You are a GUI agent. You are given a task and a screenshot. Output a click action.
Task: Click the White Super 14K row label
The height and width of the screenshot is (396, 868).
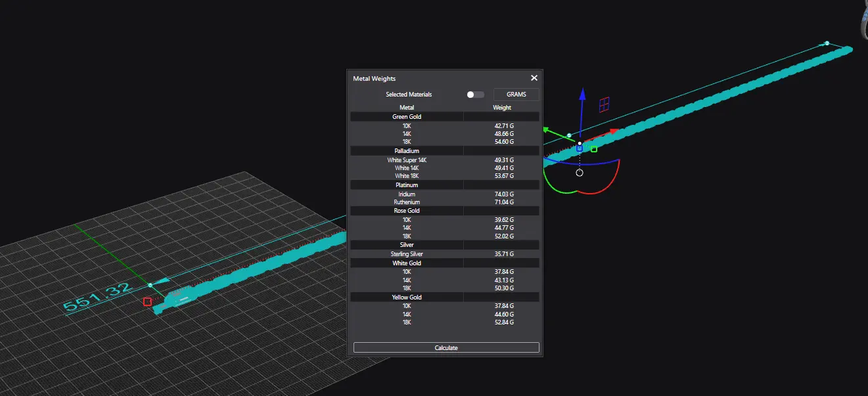pos(407,160)
